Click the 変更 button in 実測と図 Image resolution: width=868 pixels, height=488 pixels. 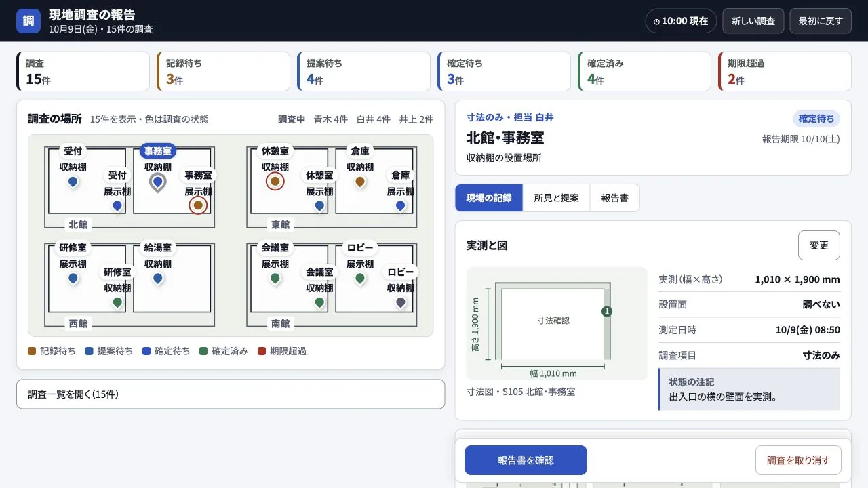pyautogui.click(x=819, y=245)
